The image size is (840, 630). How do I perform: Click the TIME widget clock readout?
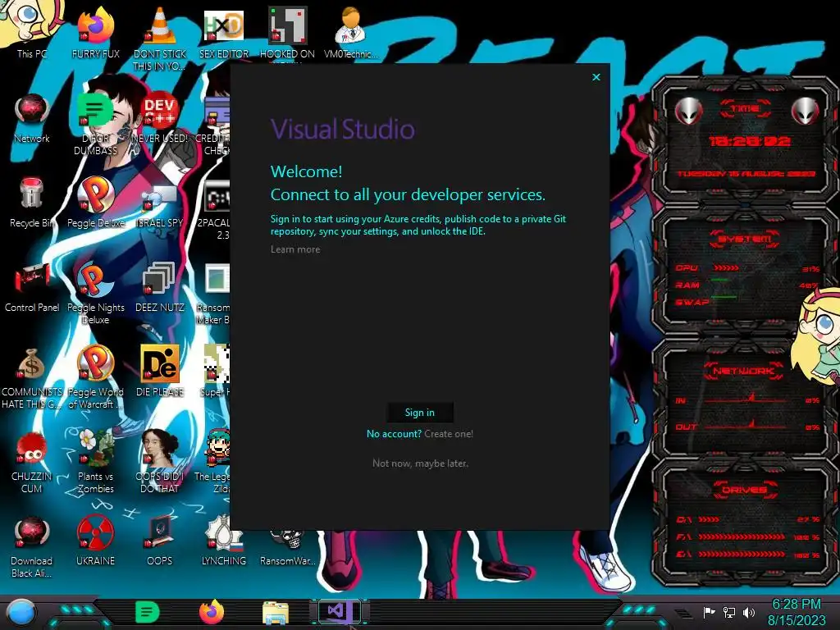(749, 141)
